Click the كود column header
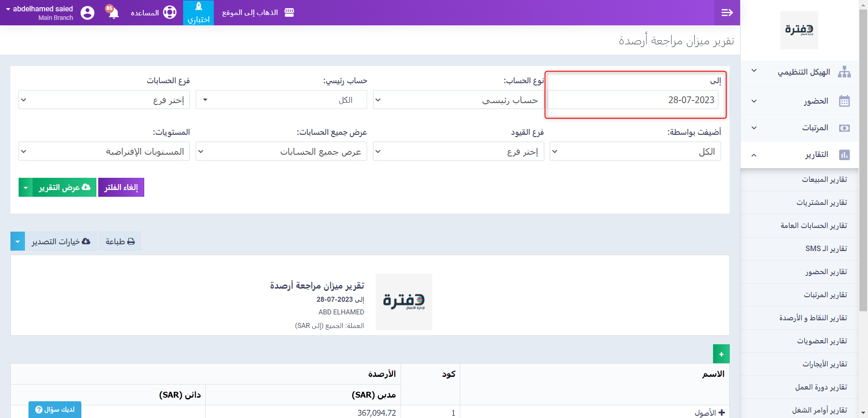 448,374
